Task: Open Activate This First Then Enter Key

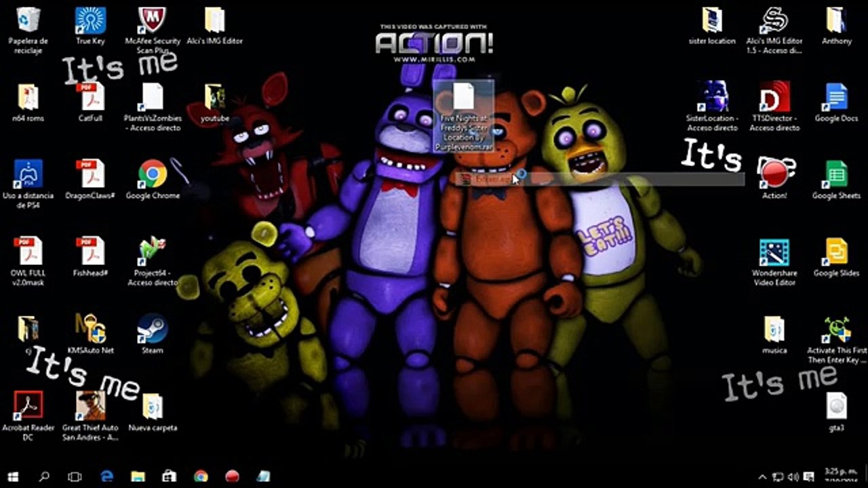Action: tap(837, 339)
